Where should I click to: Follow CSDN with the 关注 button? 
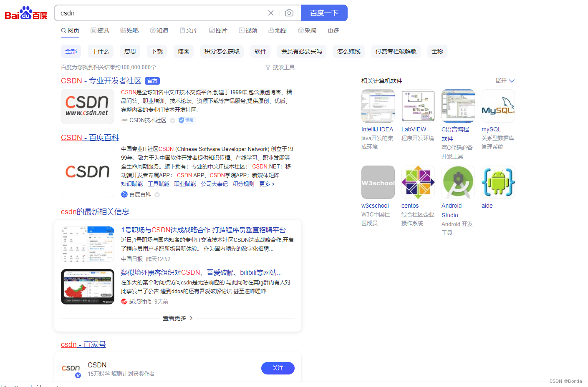[278, 368]
